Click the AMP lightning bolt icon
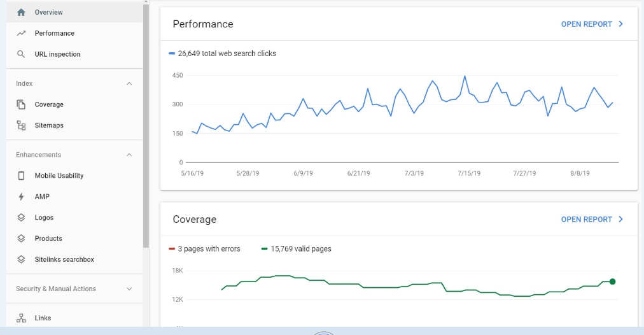 [21, 197]
